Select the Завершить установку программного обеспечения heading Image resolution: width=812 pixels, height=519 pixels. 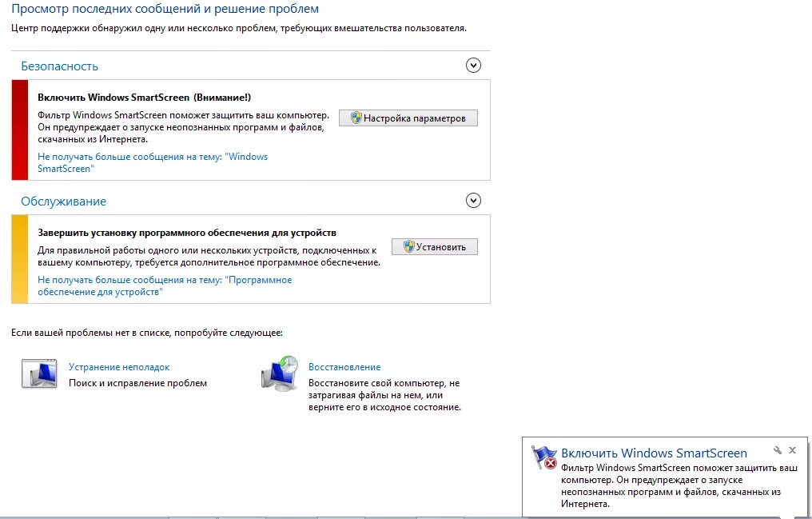(187, 233)
